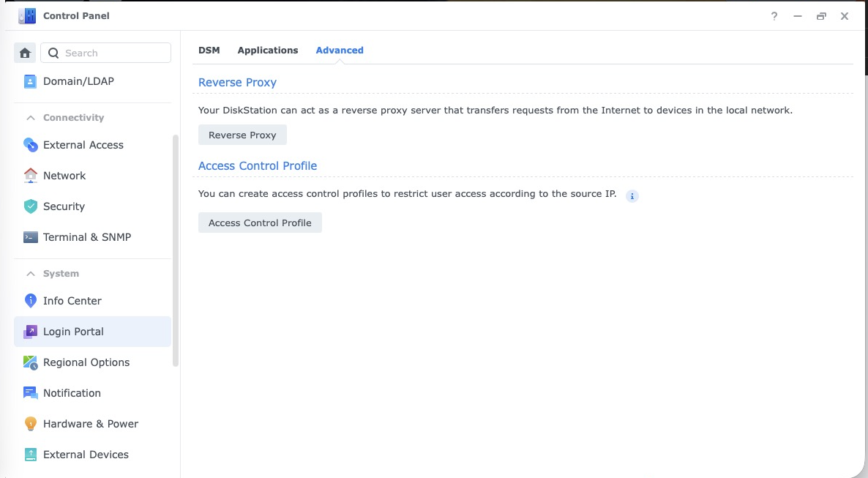Image resolution: width=868 pixels, height=478 pixels.
Task: Select the Network house icon
Action: 30,176
